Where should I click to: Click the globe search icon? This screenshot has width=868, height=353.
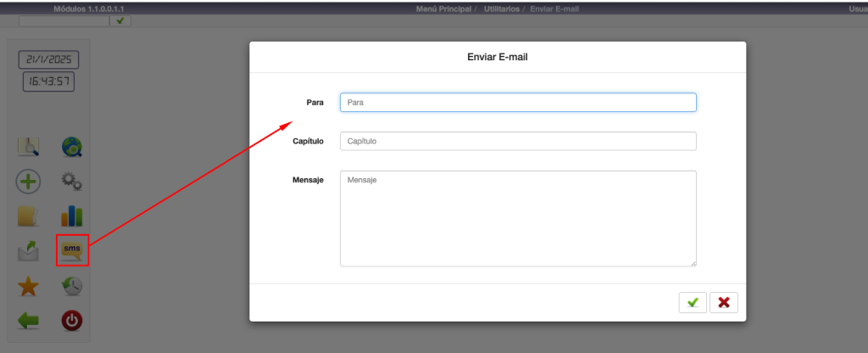coord(72,147)
